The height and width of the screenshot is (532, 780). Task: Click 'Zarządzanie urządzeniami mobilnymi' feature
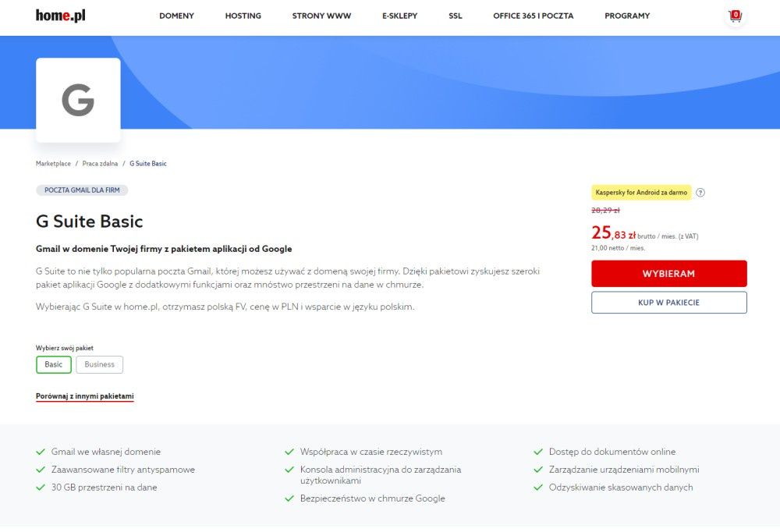pos(624,470)
